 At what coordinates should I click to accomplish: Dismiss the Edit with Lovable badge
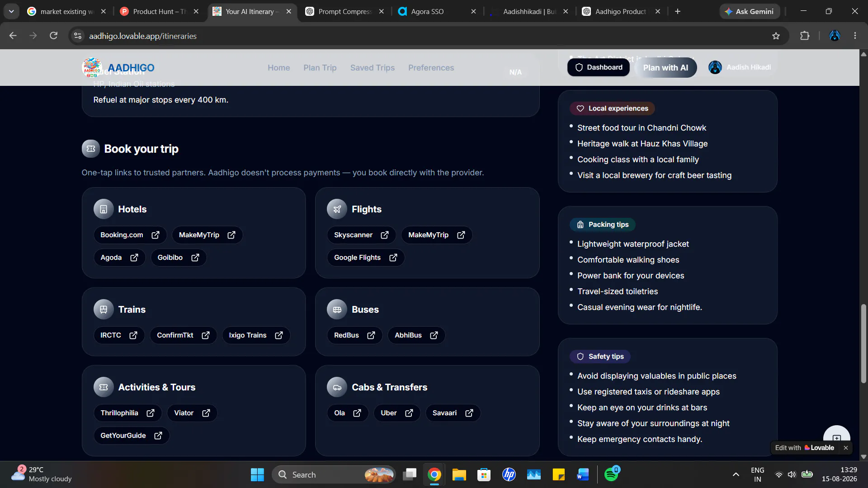(846, 448)
